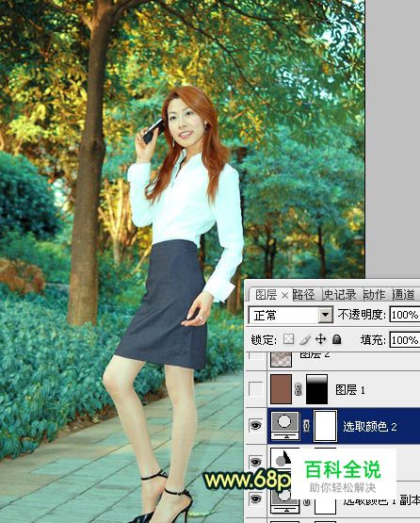
Task: Hide the 选取颜色 1 副本 layer
Action: [255, 498]
